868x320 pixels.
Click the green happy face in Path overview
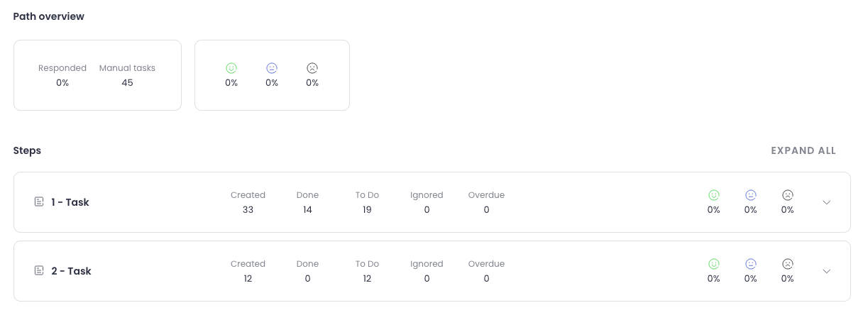click(x=231, y=68)
